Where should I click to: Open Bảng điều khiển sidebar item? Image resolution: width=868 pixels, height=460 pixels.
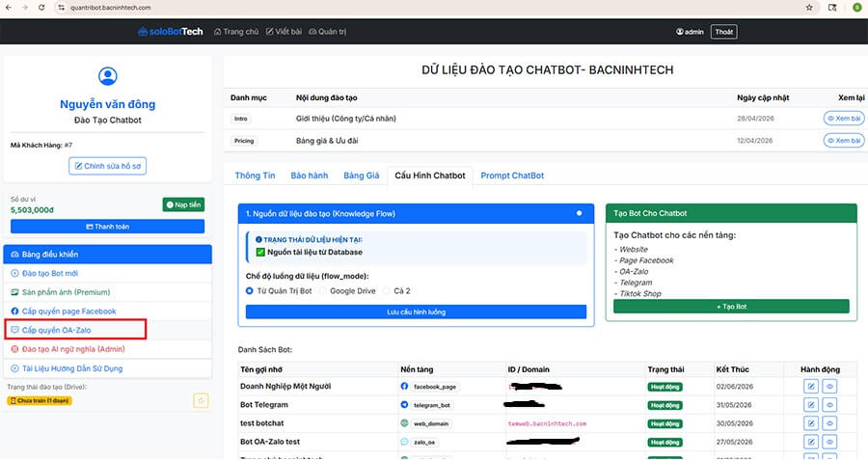coord(107,254)
